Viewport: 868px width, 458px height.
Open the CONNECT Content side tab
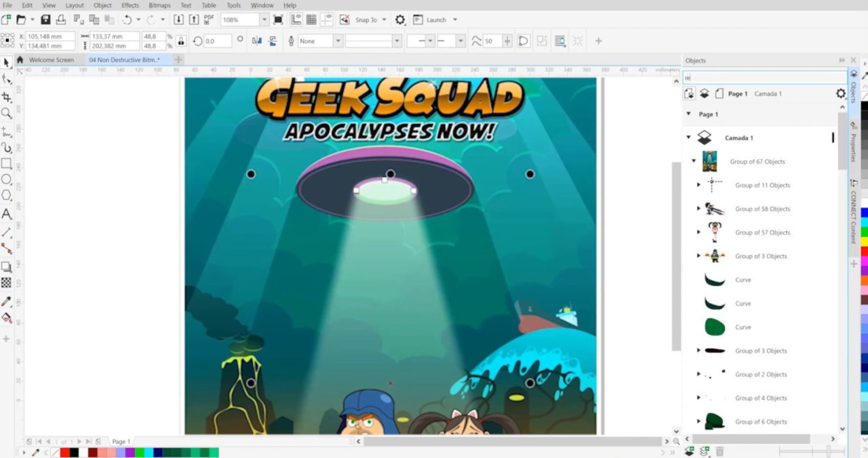(853, 213)
